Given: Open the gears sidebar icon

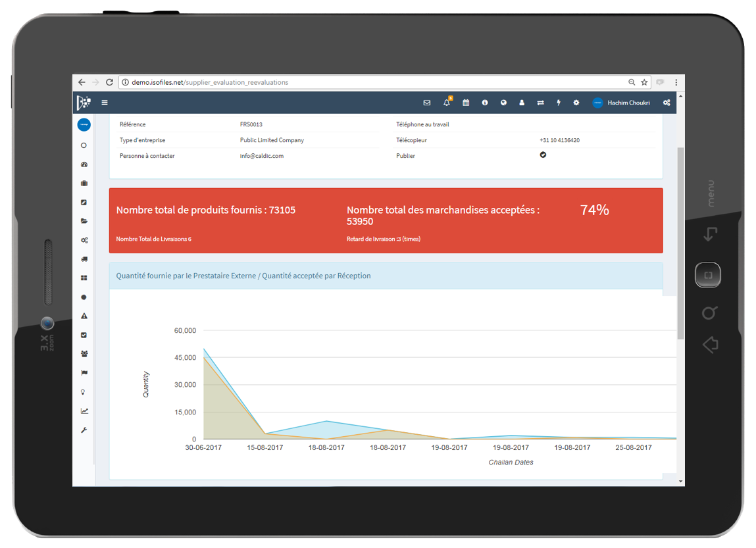Looking at the screenshot, I should click(84, 240).
